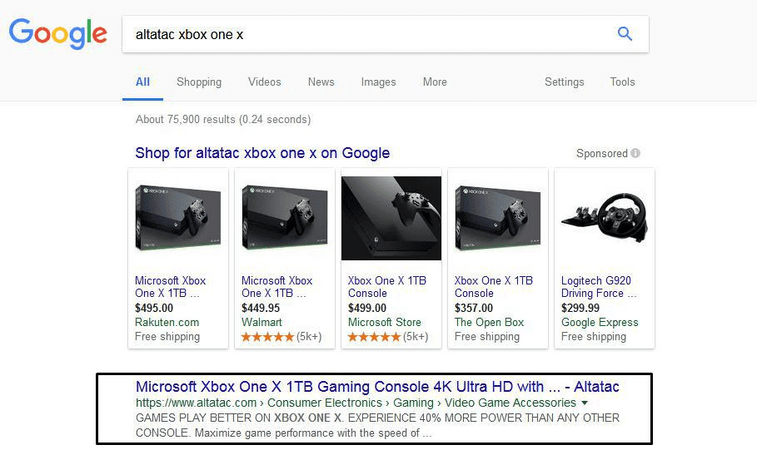Viewport: 757px width, 450px height.
Task: Open The Open Box Xbox console listing title
Action: [494, 287]
